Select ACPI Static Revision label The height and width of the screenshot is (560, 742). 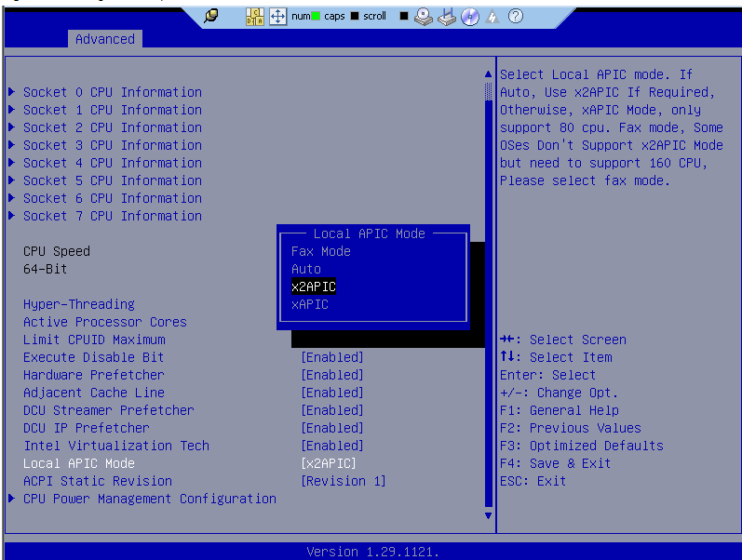pos(98,481)
